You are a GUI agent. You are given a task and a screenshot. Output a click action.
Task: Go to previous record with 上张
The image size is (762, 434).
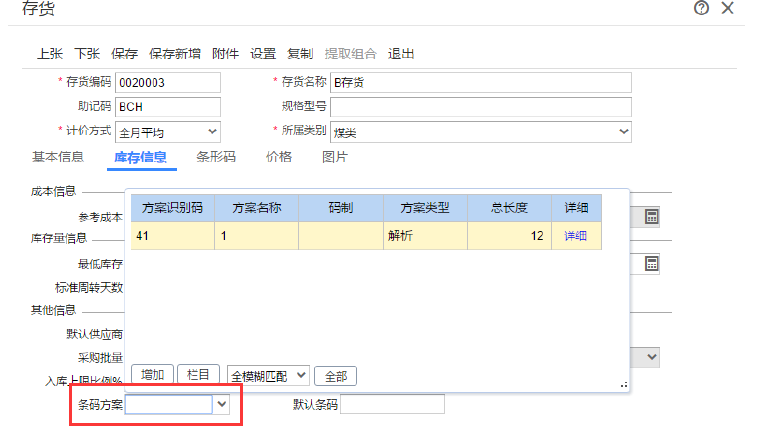pos(50,54)
